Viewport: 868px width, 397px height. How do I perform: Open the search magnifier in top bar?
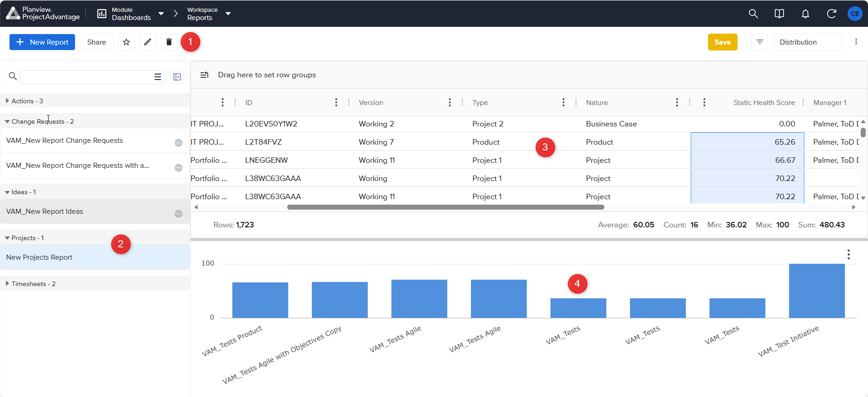pos(753,14)
